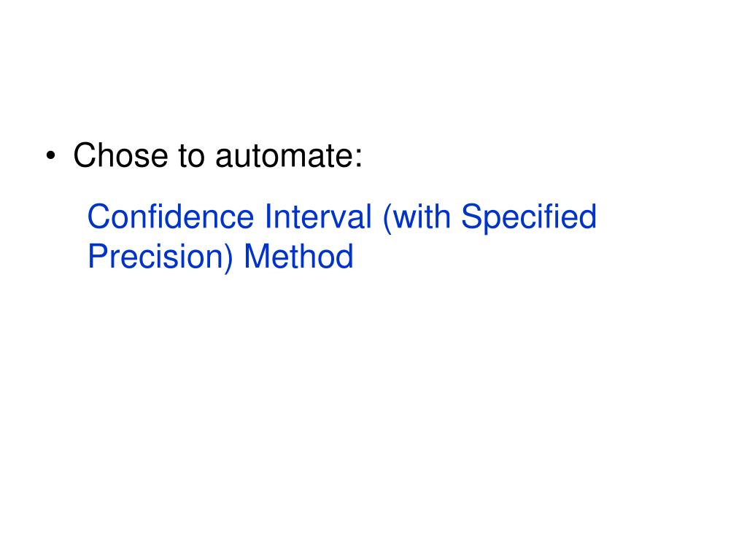Click the capital 'P' of 'Precision'
This screenshot has width=747, height=560.
[98, 256]
